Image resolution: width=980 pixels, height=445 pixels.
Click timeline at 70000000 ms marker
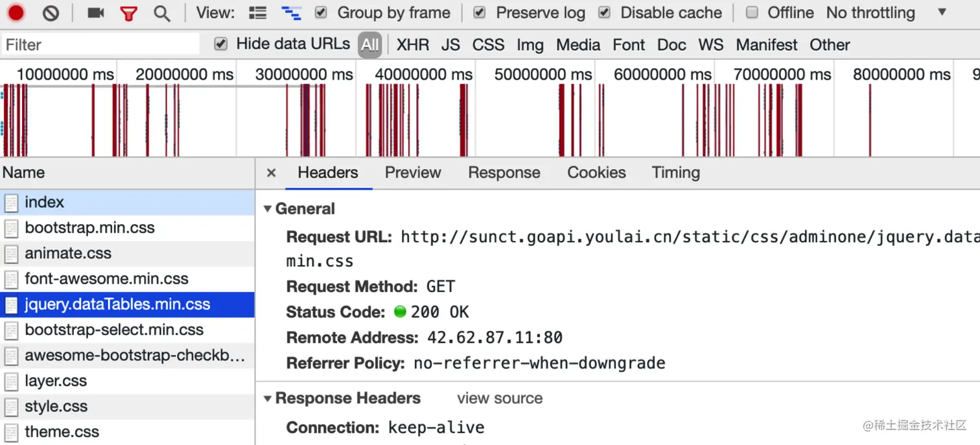[782, 74]
